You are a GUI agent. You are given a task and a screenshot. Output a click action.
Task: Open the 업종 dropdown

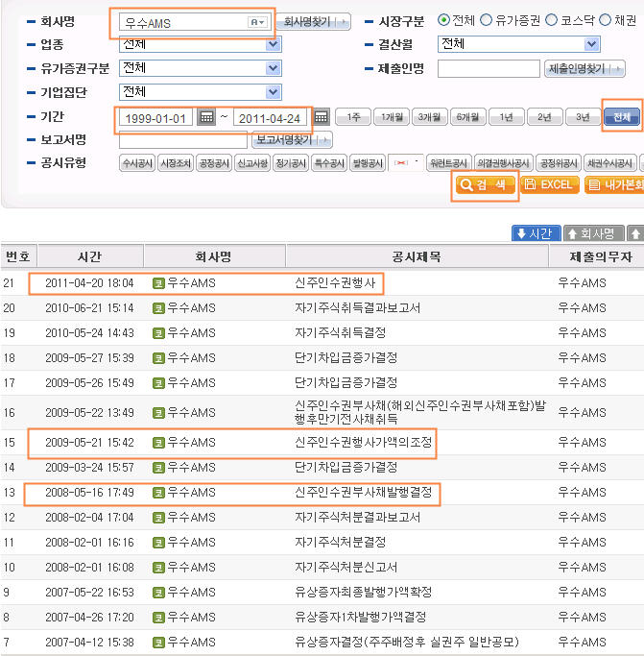pos(201,44)
